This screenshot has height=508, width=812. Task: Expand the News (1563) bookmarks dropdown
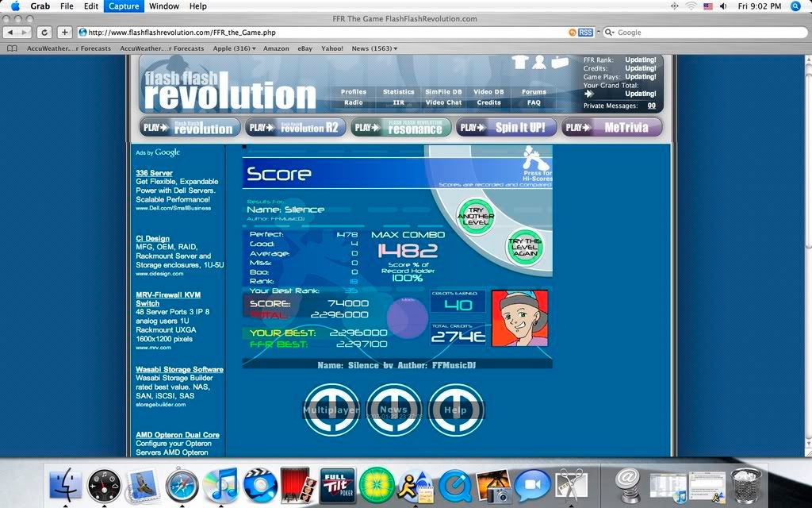[x=374, y=48]
